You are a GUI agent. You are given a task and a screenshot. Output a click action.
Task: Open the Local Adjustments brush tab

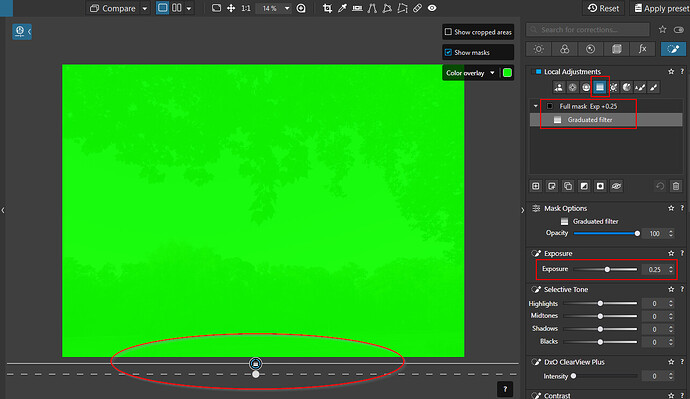[673, 49]
